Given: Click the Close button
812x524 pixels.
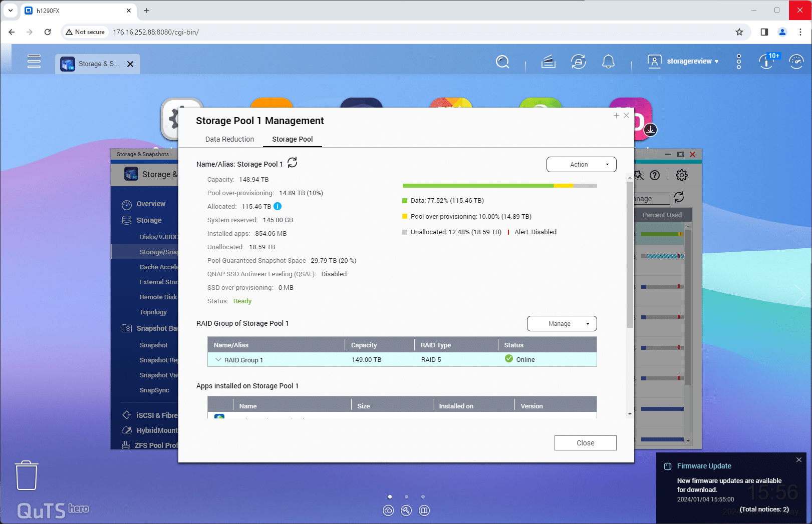Looking at the screenshot, I should pyautogui.click(x=585, y=443).
